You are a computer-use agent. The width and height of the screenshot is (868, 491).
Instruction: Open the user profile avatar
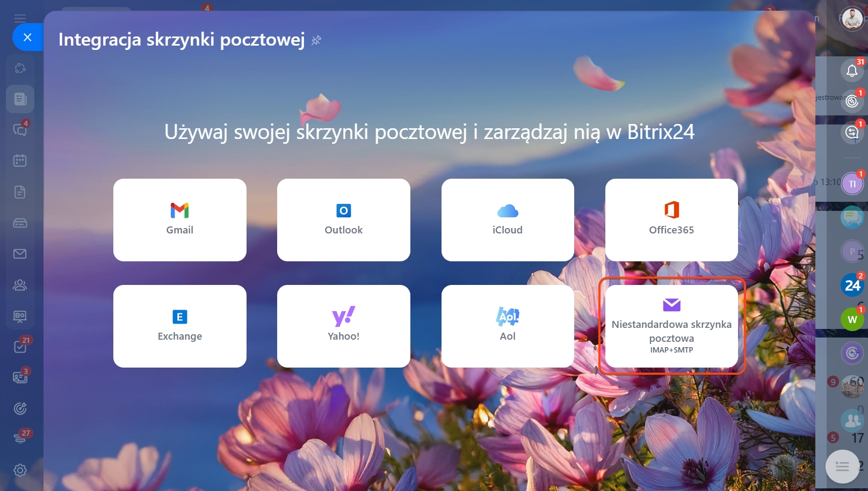pos(852,19)
